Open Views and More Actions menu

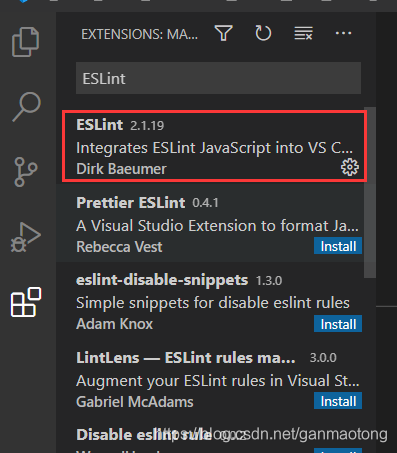(343, 33)
